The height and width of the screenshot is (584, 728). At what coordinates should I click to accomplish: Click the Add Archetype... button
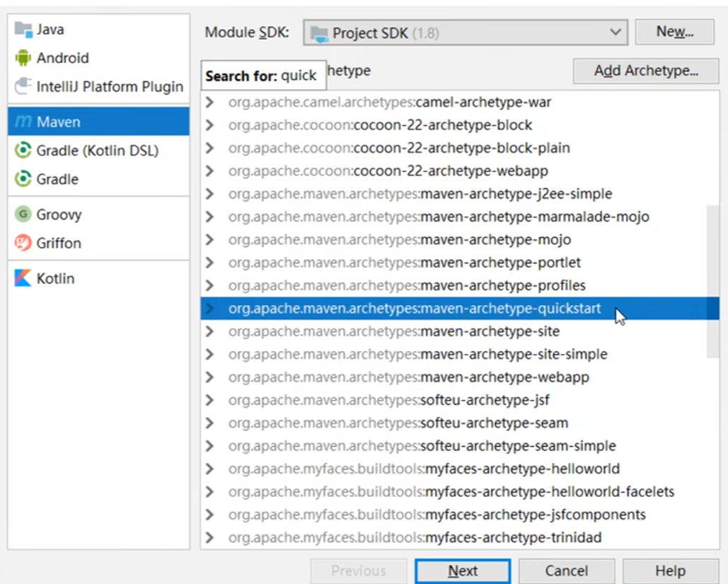[646, 71]
